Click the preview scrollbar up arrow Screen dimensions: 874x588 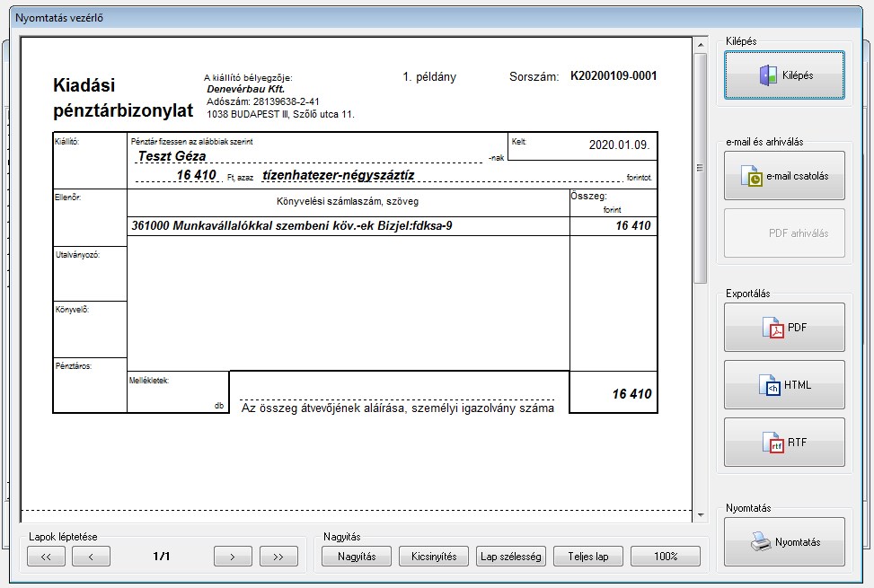701,45
